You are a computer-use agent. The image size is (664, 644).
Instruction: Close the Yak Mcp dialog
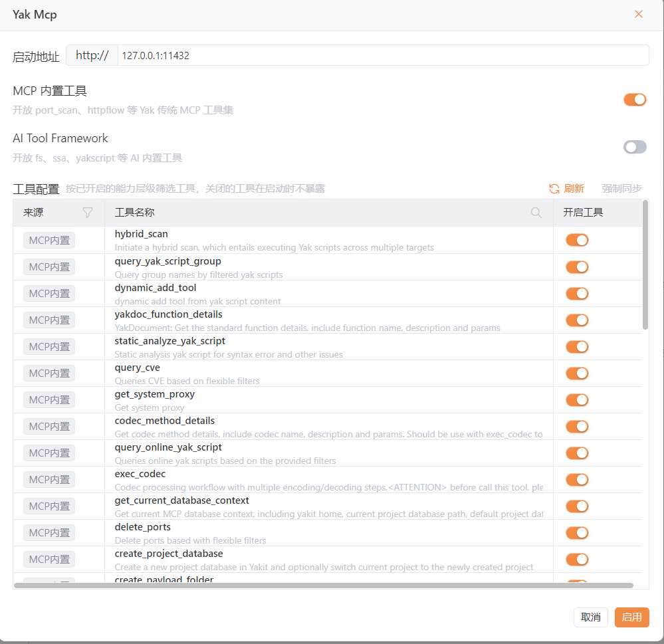639,14
